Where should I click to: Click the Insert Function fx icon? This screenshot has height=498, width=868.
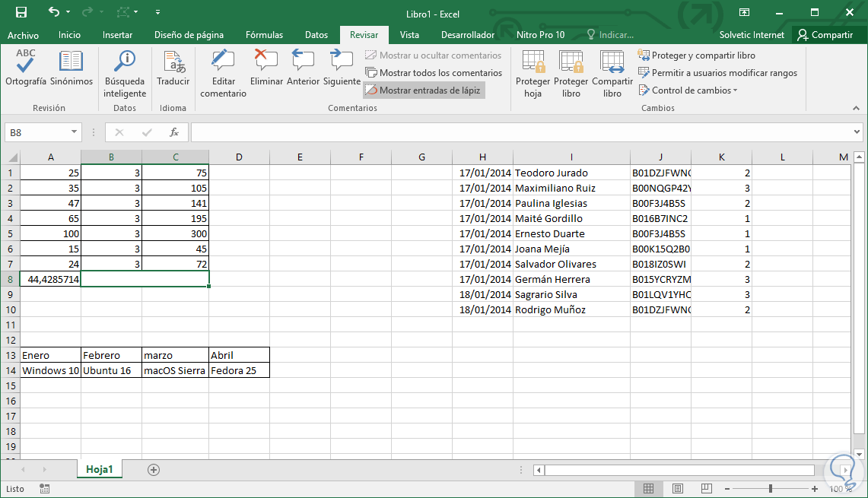[173, 132]
